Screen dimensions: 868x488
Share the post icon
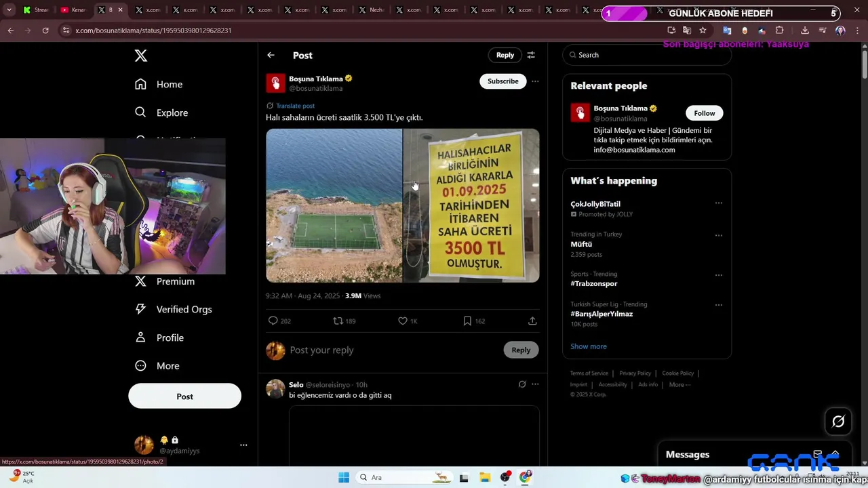(532, 321)
